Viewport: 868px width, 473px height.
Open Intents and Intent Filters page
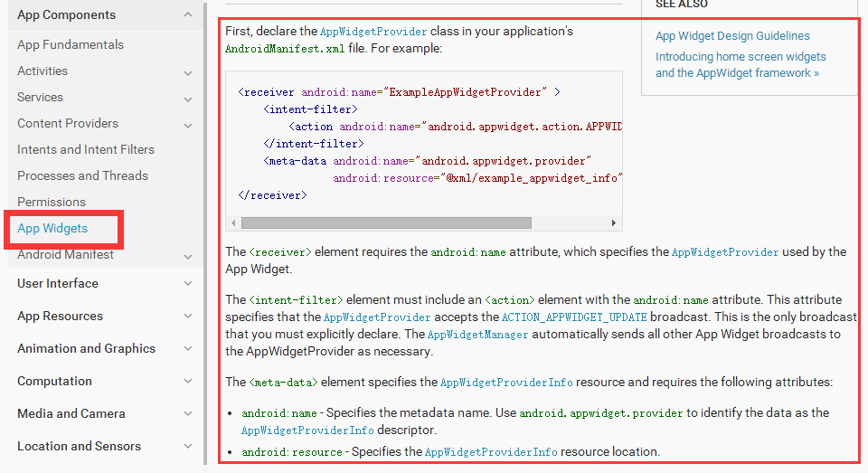(86, 149)
